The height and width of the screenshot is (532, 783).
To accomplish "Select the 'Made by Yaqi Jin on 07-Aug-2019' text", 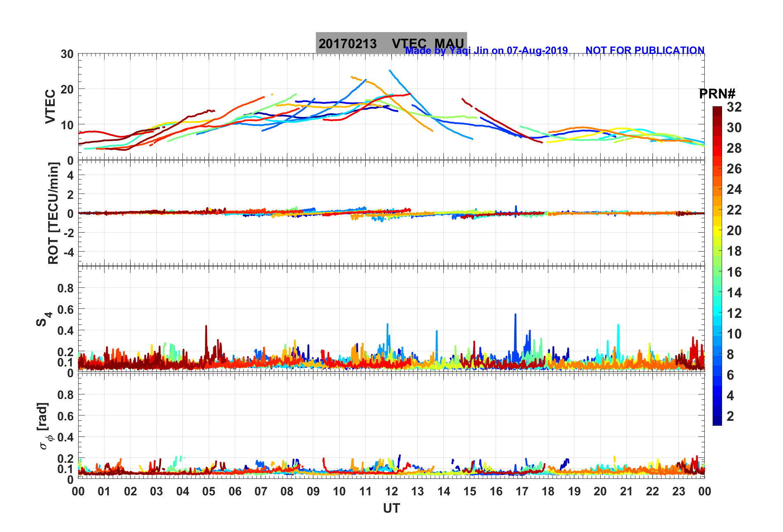I will (x=487, y=50).
